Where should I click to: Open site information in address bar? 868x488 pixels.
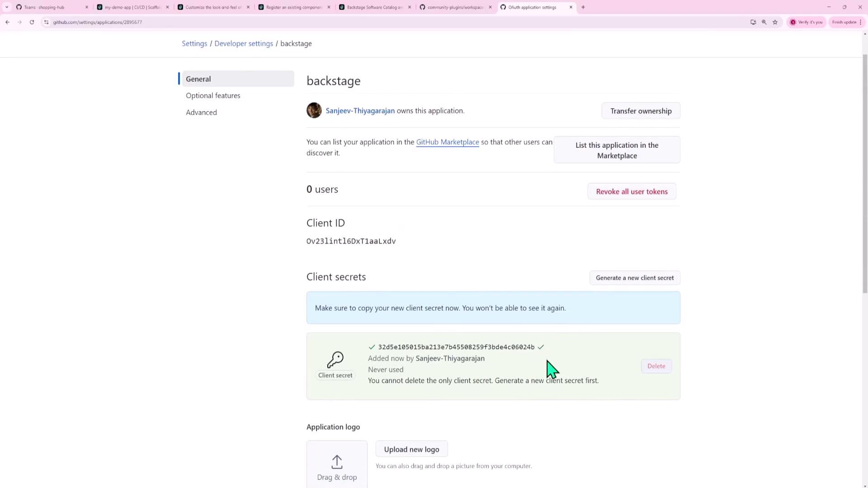click(x=46, y=22)
